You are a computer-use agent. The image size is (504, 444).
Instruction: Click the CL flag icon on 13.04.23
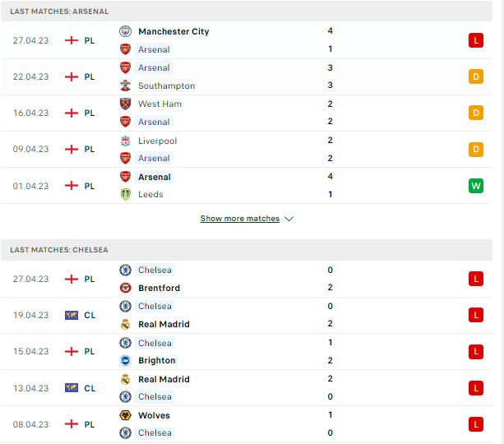[x=72, y=388]
